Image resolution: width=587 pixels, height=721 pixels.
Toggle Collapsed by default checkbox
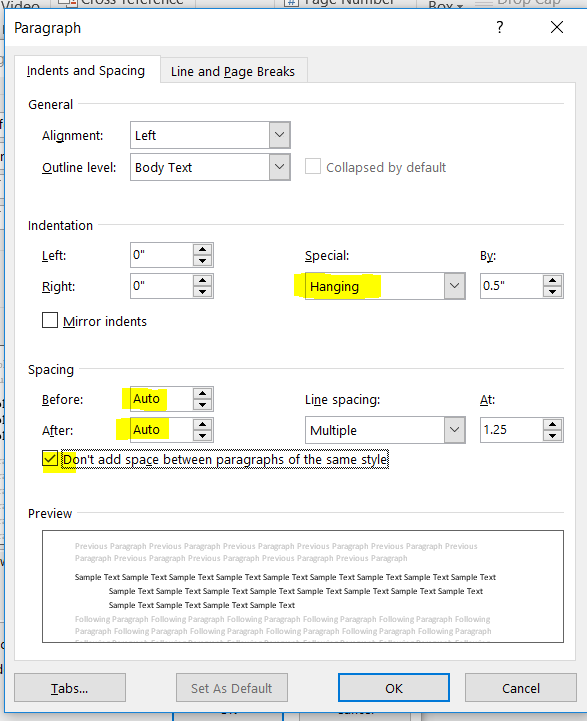(313, 166)
